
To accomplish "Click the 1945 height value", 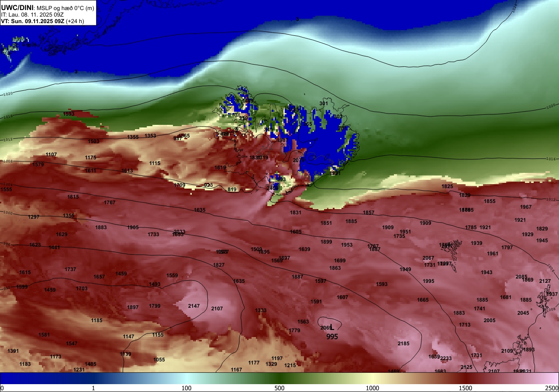I will 542,241.
